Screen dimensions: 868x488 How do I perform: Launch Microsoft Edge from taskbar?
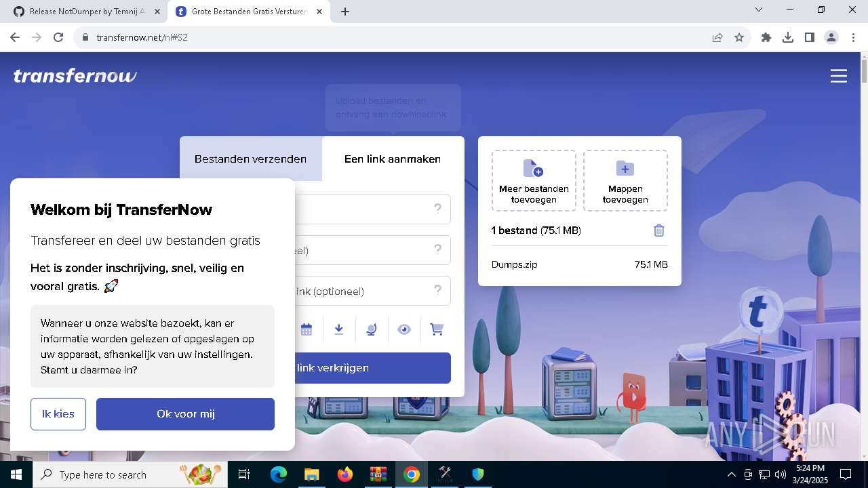tap(278, 474)
